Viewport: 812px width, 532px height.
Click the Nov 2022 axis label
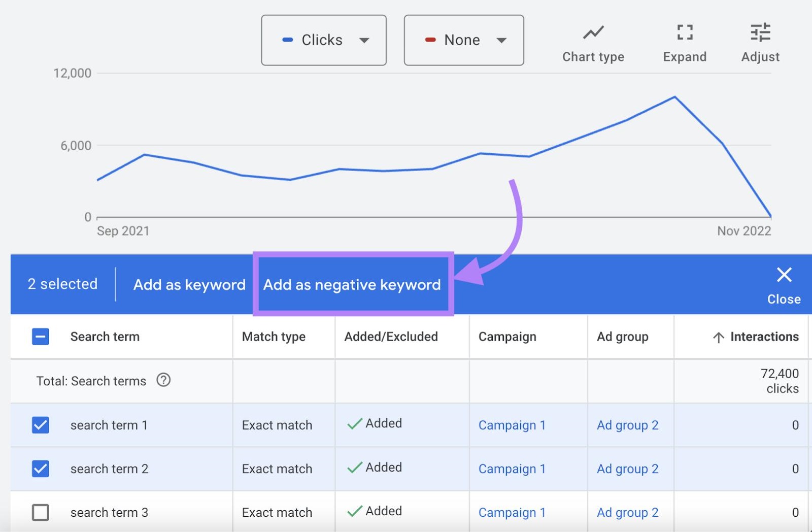pyautogui.click(x=744, y=231)
